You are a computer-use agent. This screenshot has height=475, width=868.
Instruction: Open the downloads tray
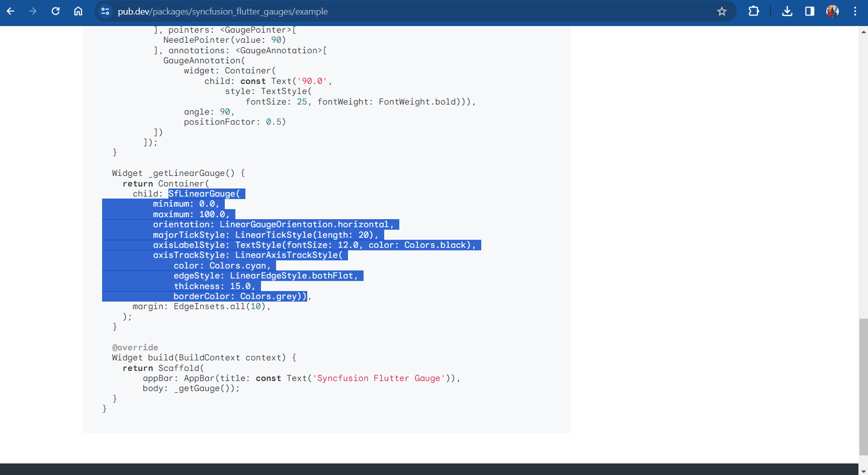coord(787,11)
